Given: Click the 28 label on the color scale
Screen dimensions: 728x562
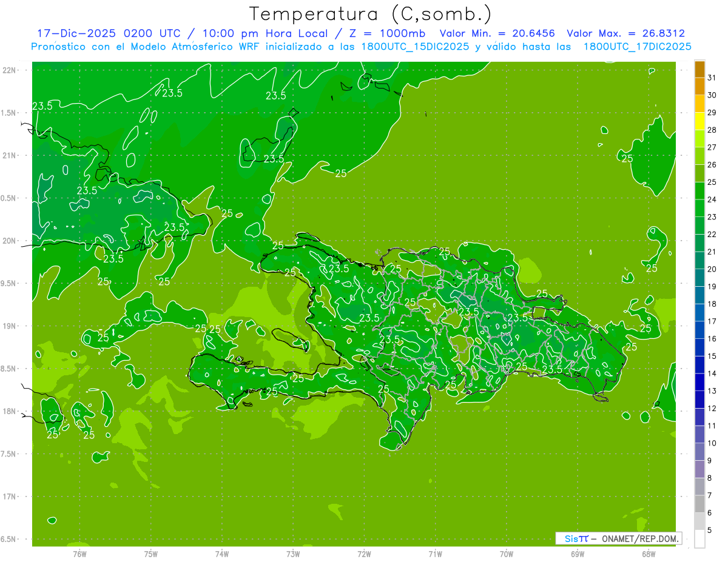Looking at the screenshot, I should [x=712, y=130].
